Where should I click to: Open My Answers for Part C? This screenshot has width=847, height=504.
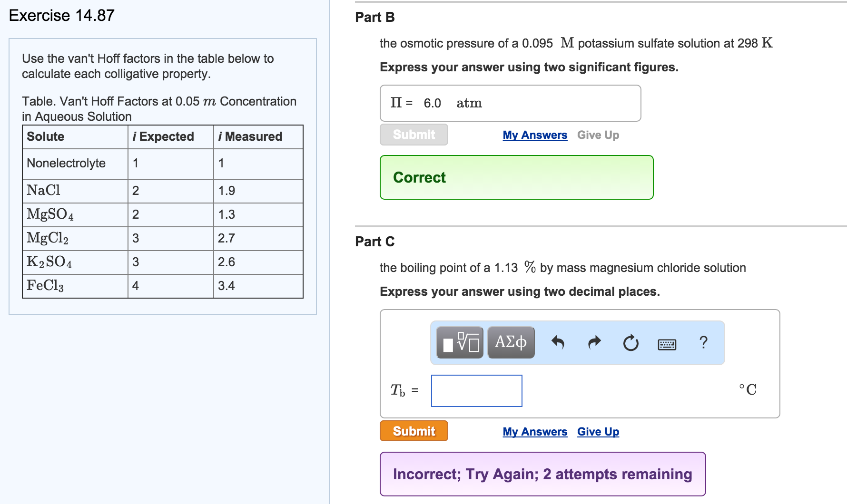[x=534, y=431]
